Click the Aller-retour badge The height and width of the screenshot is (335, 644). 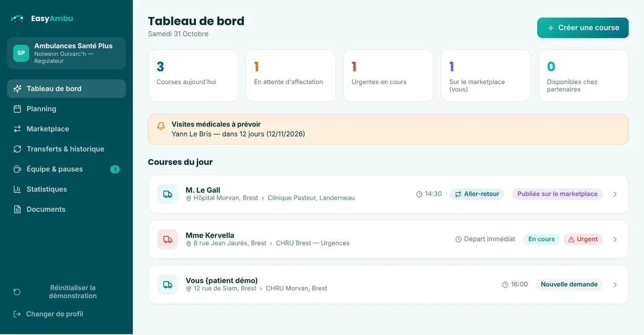(x=477, y=194)
